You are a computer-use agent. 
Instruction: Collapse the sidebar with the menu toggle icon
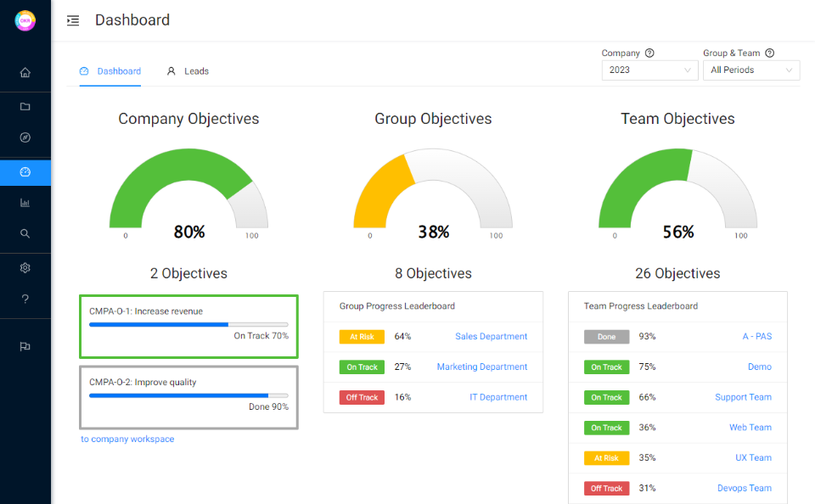(73, 20)
